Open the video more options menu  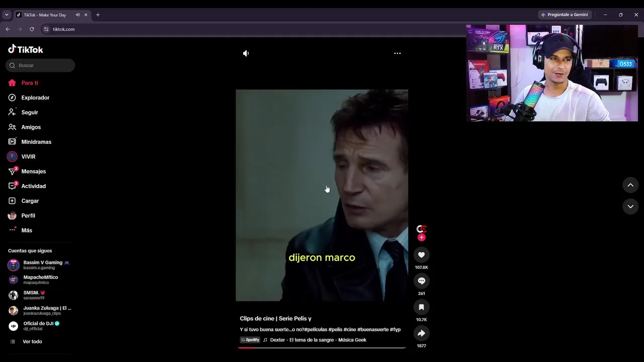tap(397, 53)
